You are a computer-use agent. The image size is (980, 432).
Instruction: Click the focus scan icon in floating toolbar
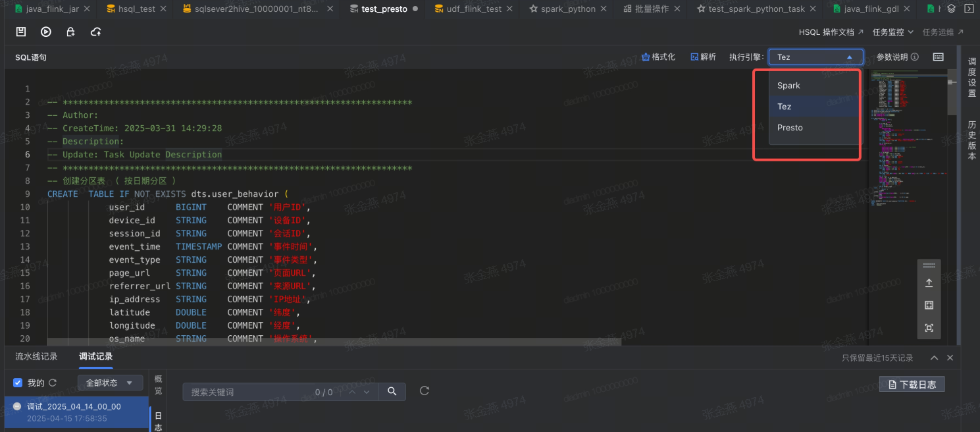pyautogui.click(x=929, y=328)
